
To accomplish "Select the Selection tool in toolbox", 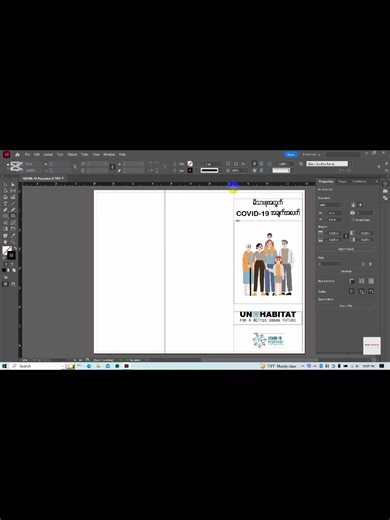I will click(x=5, y=185).
